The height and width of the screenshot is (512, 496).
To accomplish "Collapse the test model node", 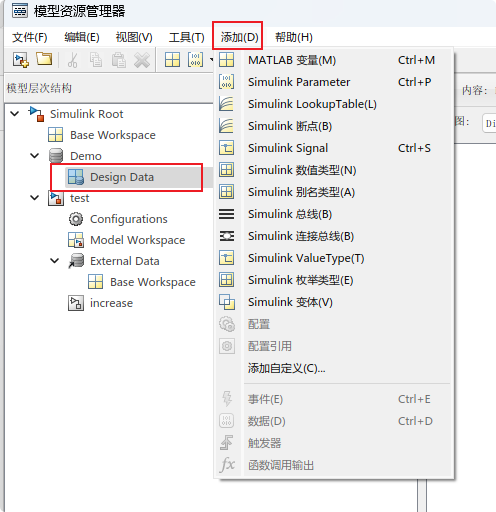I will click(x=35, y=198).
